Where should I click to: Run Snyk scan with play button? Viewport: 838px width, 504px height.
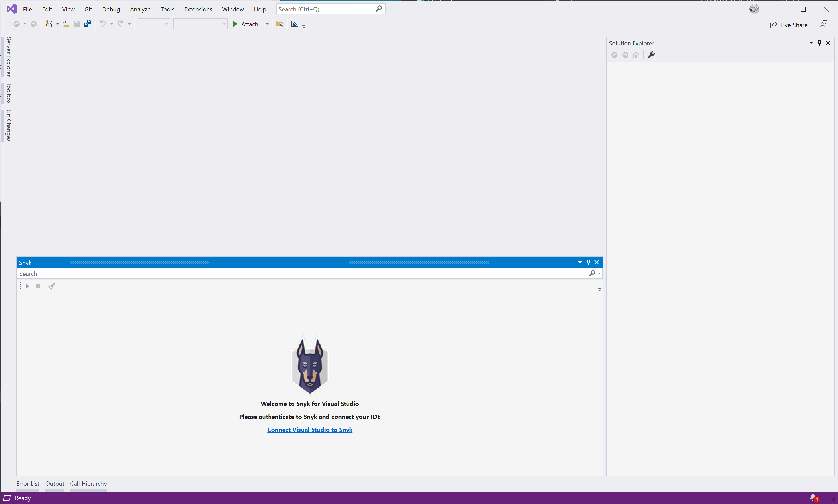pyautogui.click(x=28, y=286)
